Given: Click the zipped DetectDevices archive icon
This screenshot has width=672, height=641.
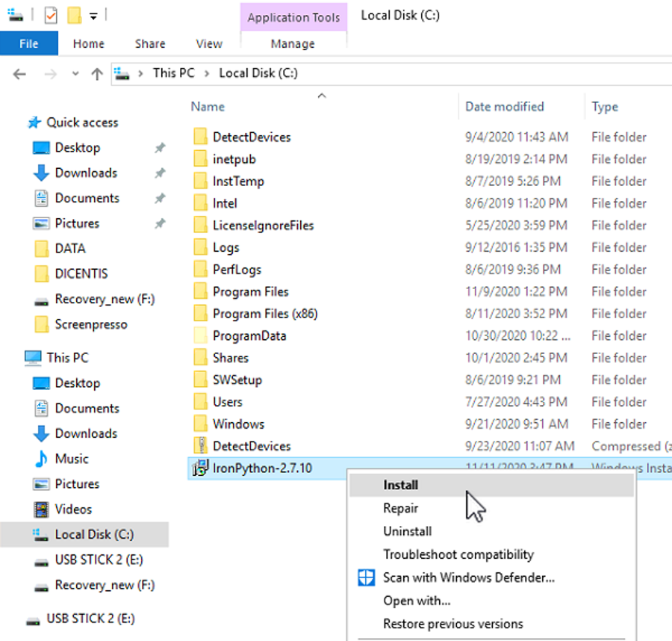Looking at the screenshot, I should pos(201,445).
